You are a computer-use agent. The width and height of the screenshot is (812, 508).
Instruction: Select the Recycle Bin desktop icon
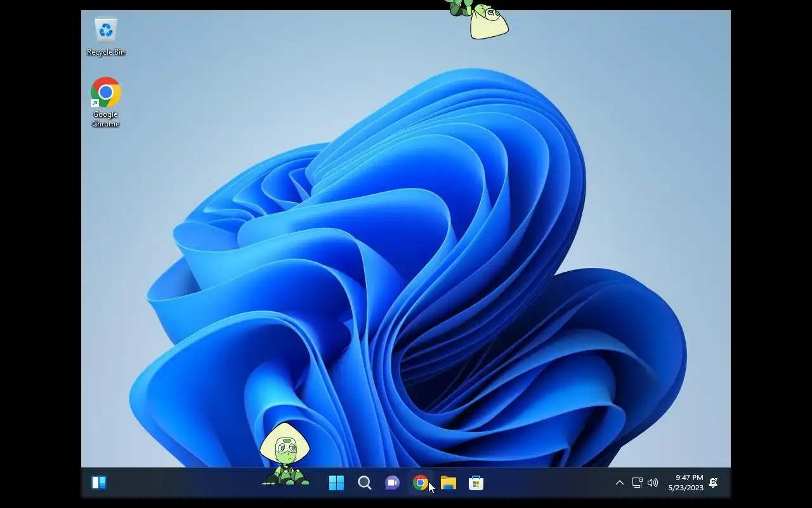pyautogui.click(x=106, y=37)
